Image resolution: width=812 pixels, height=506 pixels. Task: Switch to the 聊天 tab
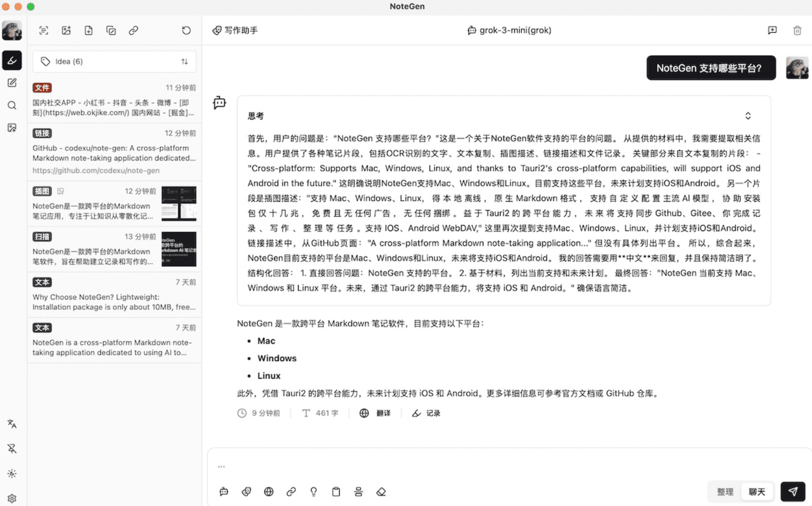757,492
